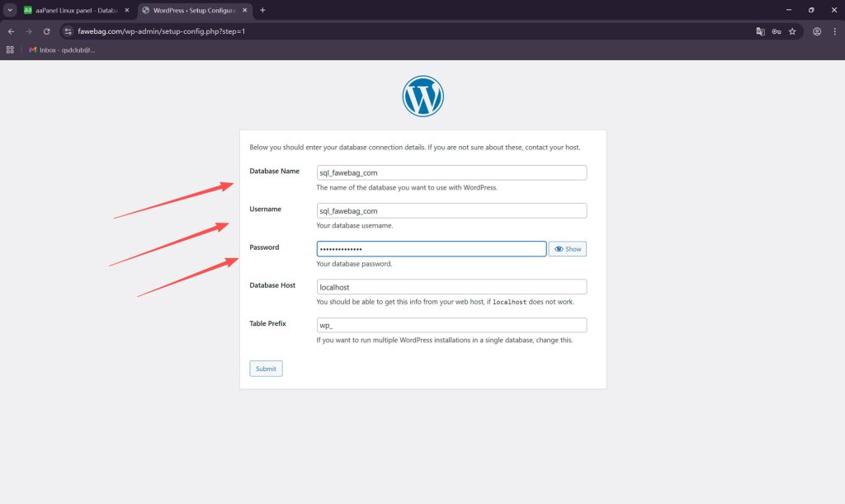
Task: Open the Inbox Gmail bookmark
Action: (x=63, y=49)
